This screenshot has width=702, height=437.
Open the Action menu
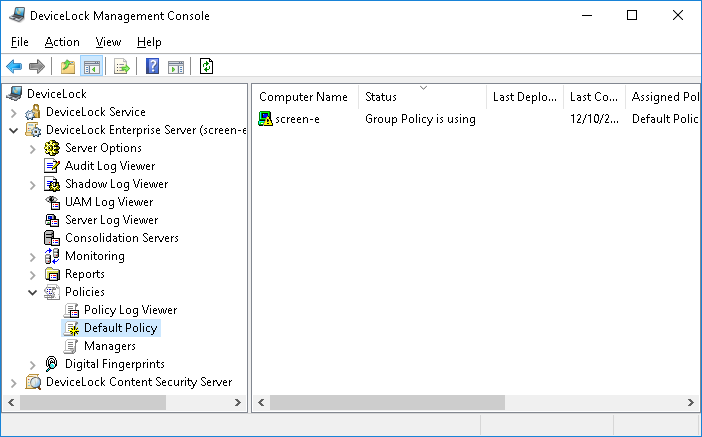[x=62, y=42]
